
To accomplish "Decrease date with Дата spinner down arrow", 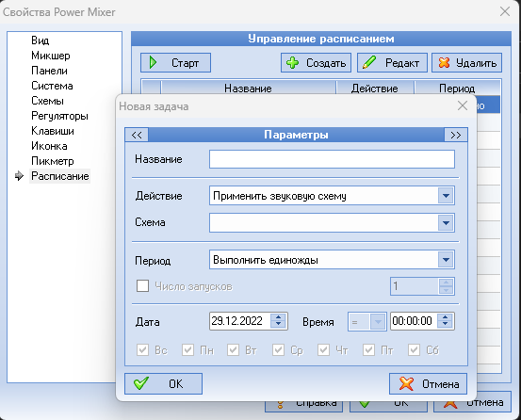I will point(279,325).
